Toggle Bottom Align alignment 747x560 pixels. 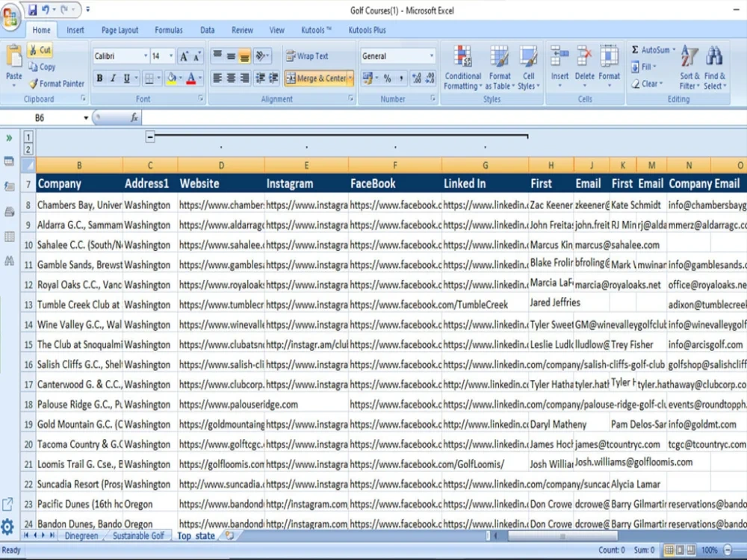click(244, 56)
